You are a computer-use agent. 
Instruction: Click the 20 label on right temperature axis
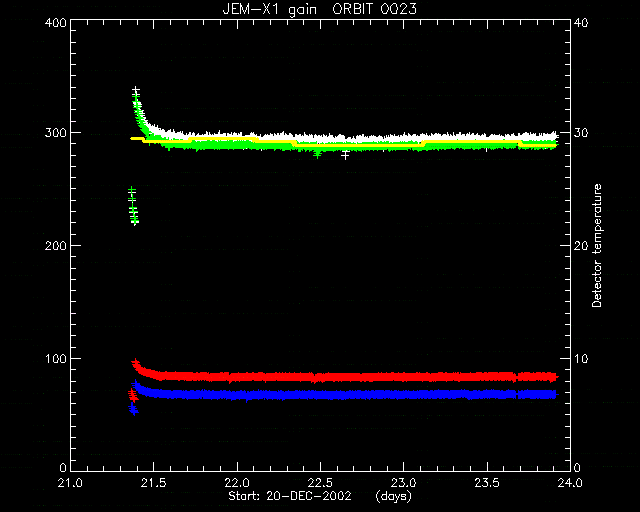(581, 245)
